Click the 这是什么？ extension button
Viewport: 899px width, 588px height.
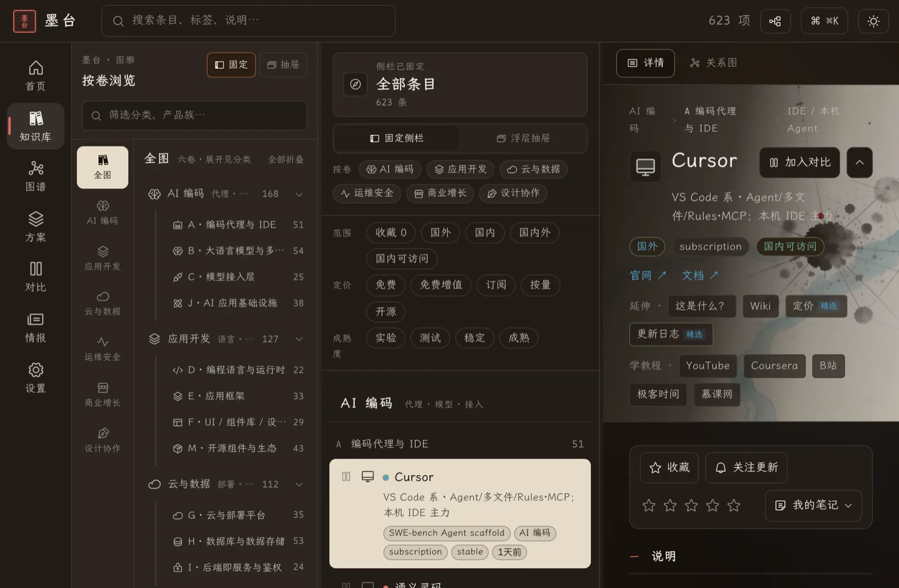point(701,306)
